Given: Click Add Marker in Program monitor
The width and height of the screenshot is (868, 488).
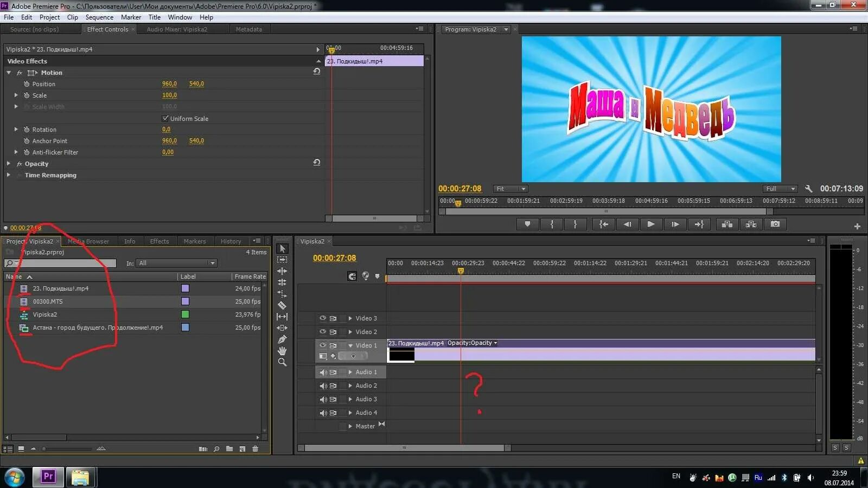Looking at the screenshot, I should click(527, 224).
